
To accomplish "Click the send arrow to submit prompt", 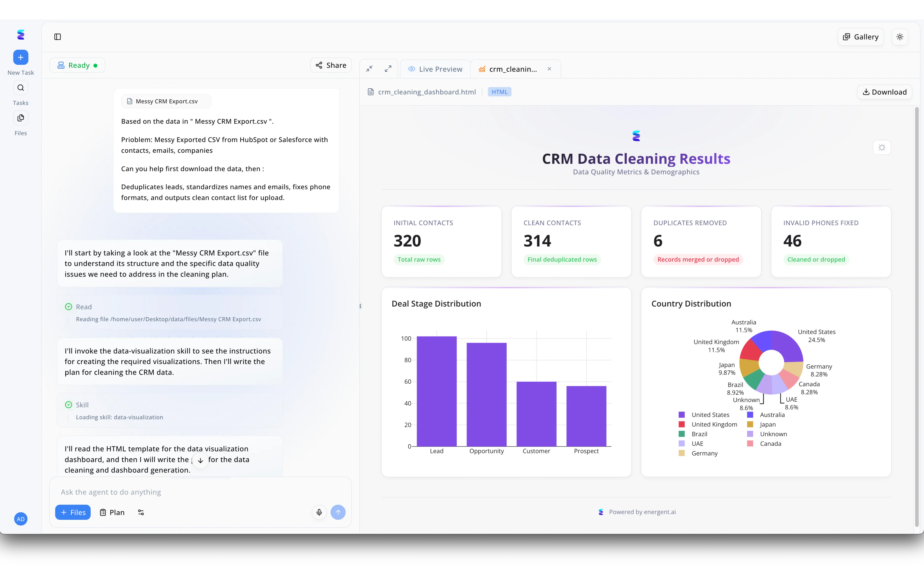I will pyautogui.click(x=338, y=512).
